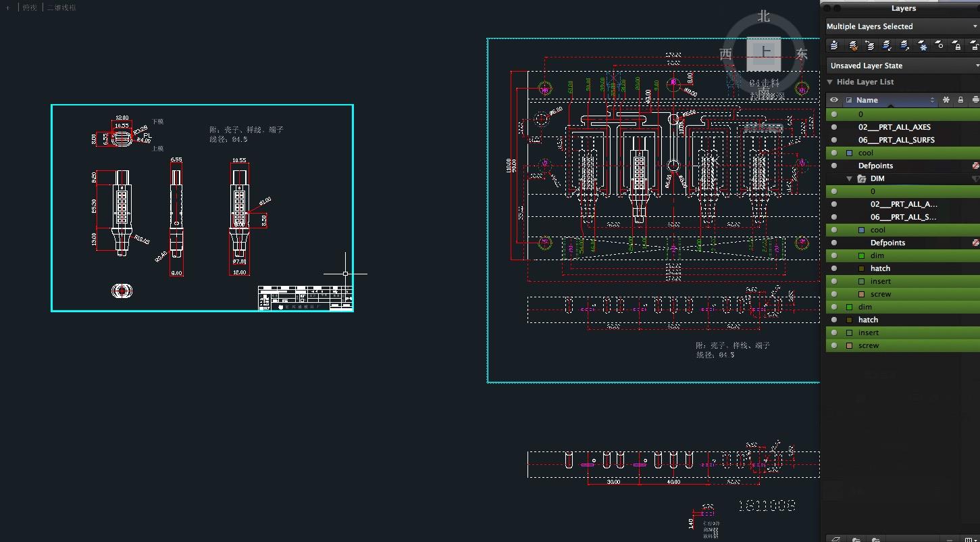980x542 pixels.
Task: Click ViewCube west label 西
Action: click(726, 54)
